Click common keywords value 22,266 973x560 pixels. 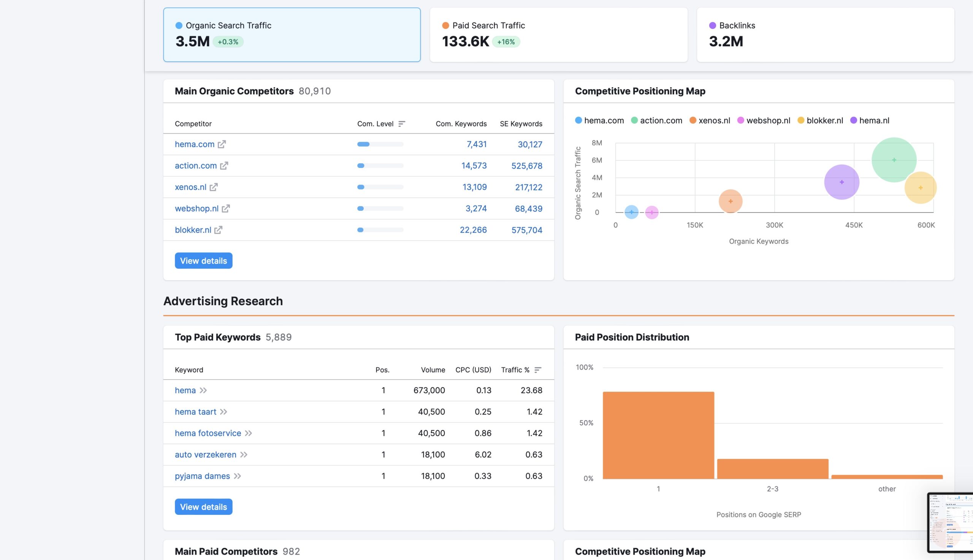pos(473,230)
